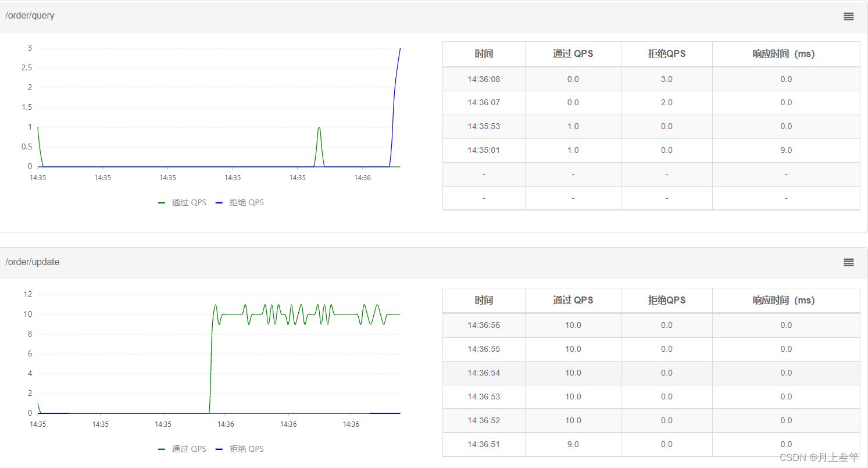Click rejected QPS 0.0 in 14:36:52 row
The height and width of the screenshot is (468, 868).
click(667, 420)
